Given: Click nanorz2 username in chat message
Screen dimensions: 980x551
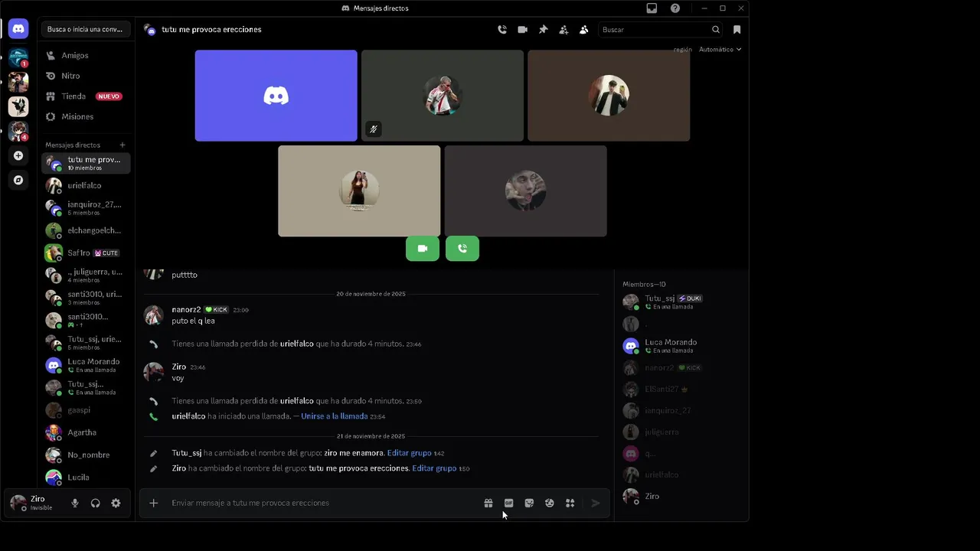Looking at the screenshot, I should click(x=186, y=310).
